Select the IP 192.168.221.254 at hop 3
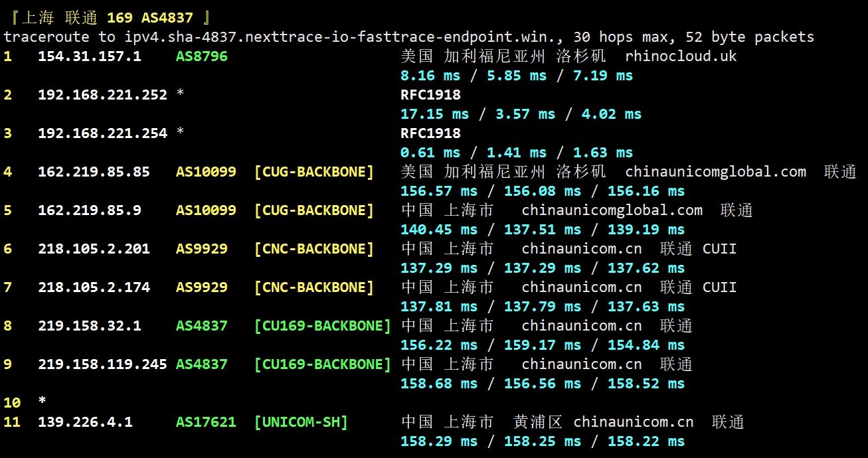Image resolution: width=868 pixels, height=458 pixels. (x=102, y=133)
